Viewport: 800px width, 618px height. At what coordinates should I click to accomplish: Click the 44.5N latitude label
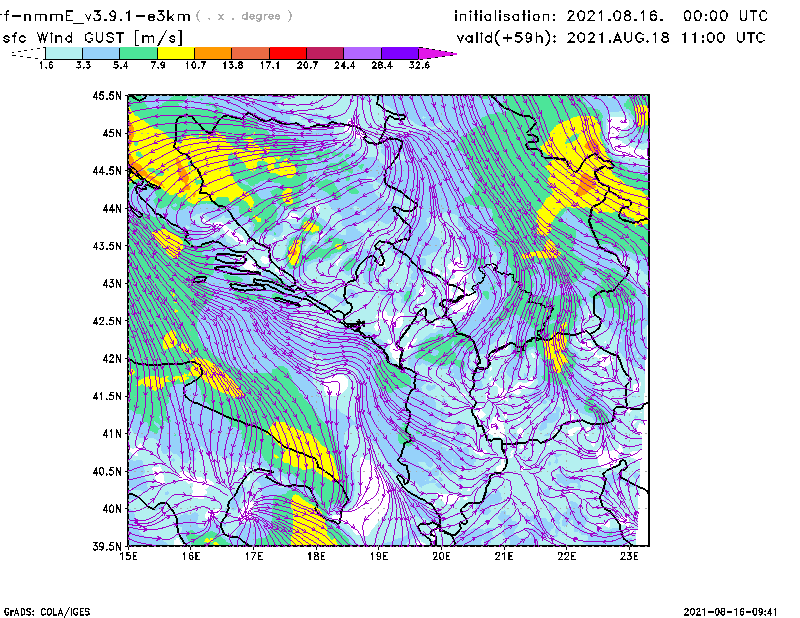coord(107,170)
